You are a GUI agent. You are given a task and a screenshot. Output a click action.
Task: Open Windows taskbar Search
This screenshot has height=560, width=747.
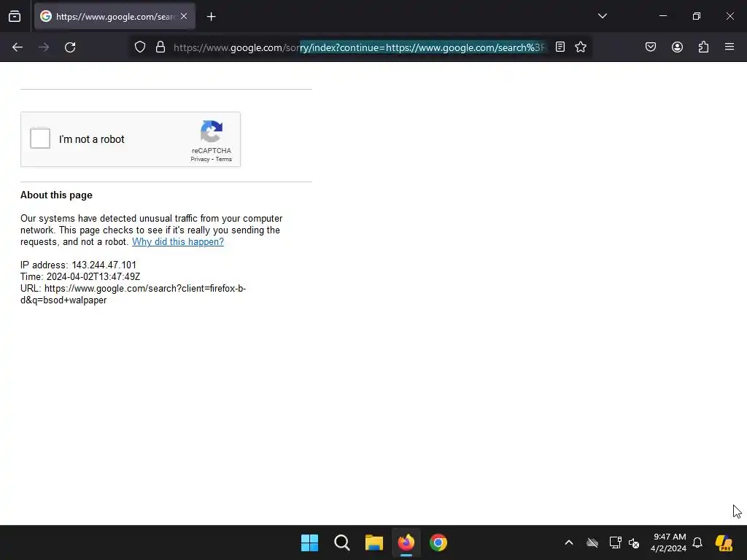342,542
